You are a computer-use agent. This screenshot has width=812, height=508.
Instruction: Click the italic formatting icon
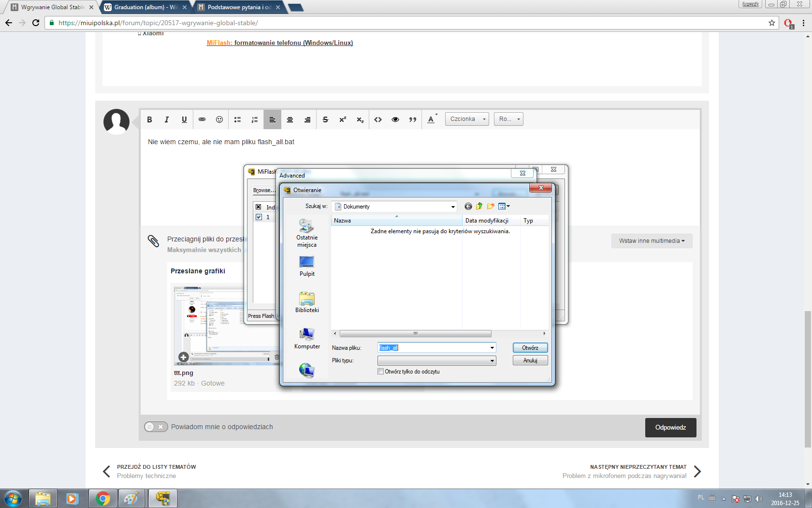[167, 120]
